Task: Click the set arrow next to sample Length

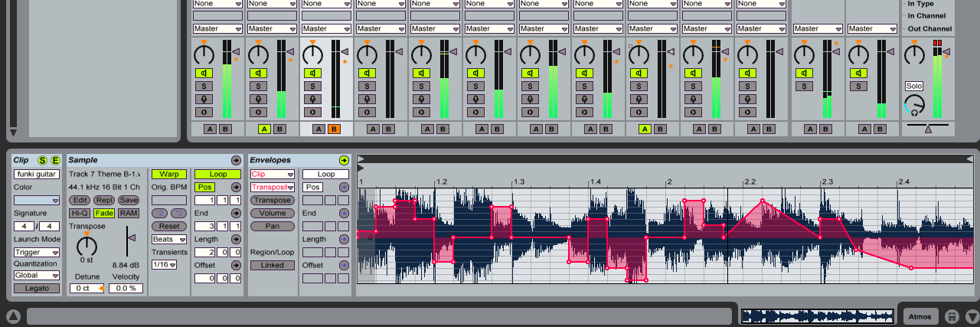Action: click(x=237, y=239)
